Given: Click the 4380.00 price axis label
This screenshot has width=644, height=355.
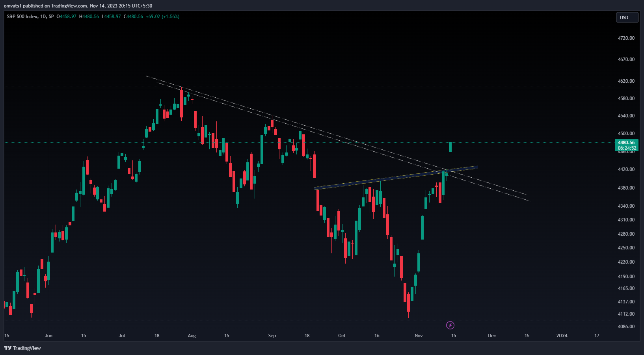Looking at the screenshot, I should tap(626, 188).
